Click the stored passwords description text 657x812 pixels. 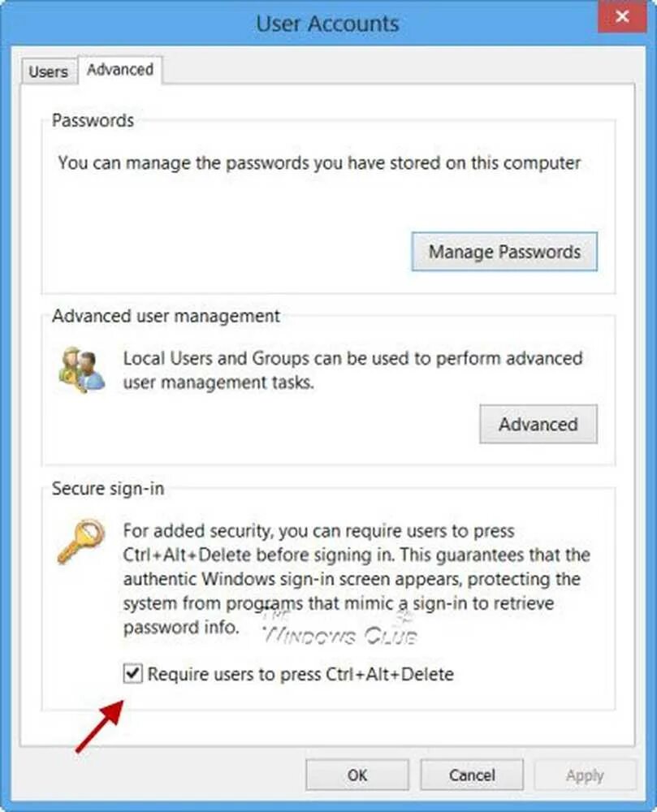coord(319,162)
